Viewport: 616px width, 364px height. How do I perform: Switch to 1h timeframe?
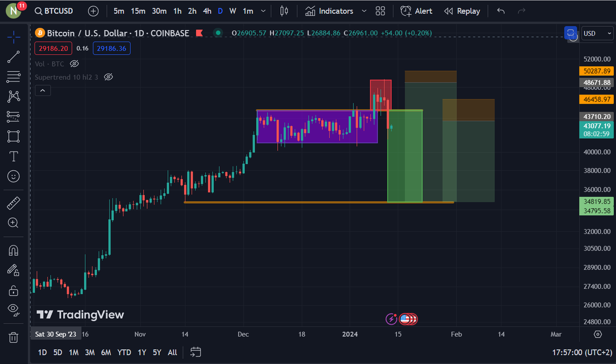click(x=177, y=11)
